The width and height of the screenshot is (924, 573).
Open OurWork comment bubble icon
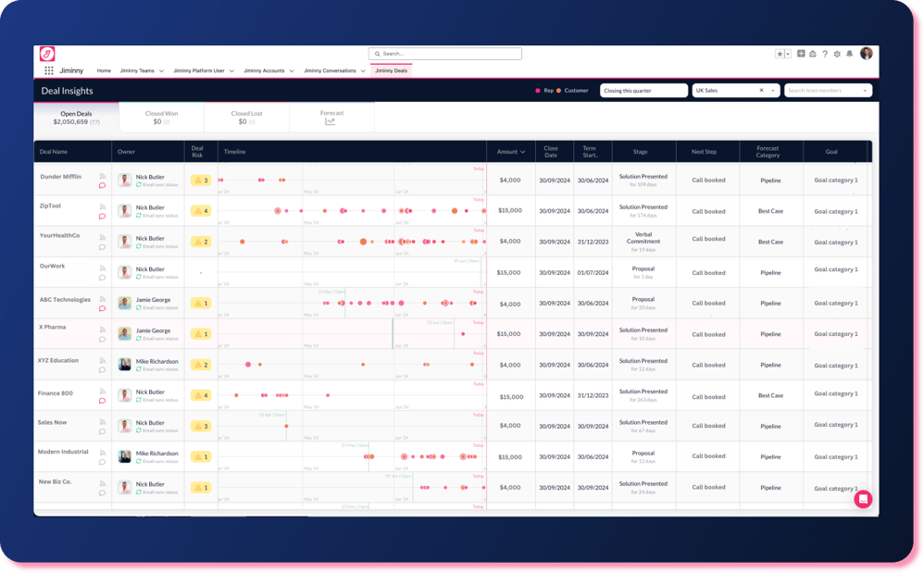[102, 278]
